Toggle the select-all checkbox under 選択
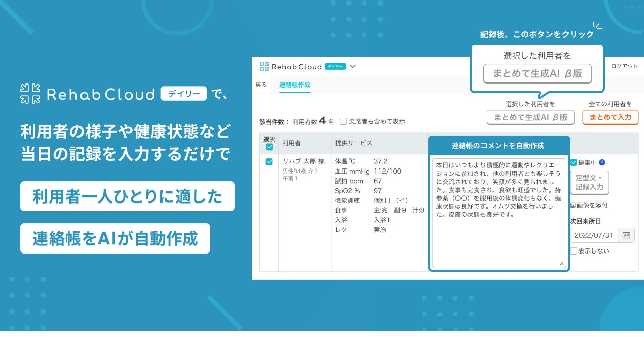 tap(269, 147)
